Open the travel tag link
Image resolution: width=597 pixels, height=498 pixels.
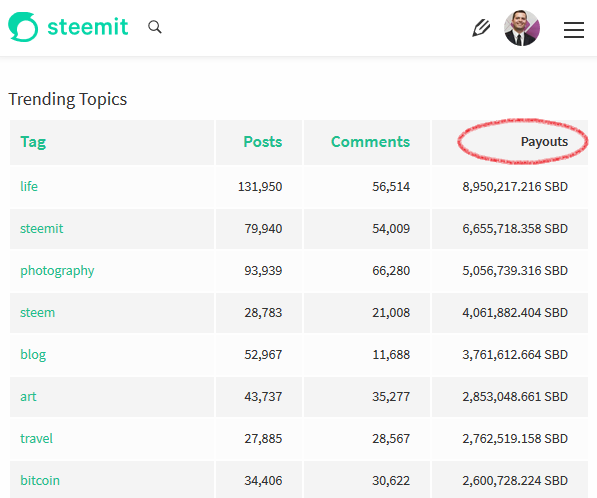[x=36, y=439]
